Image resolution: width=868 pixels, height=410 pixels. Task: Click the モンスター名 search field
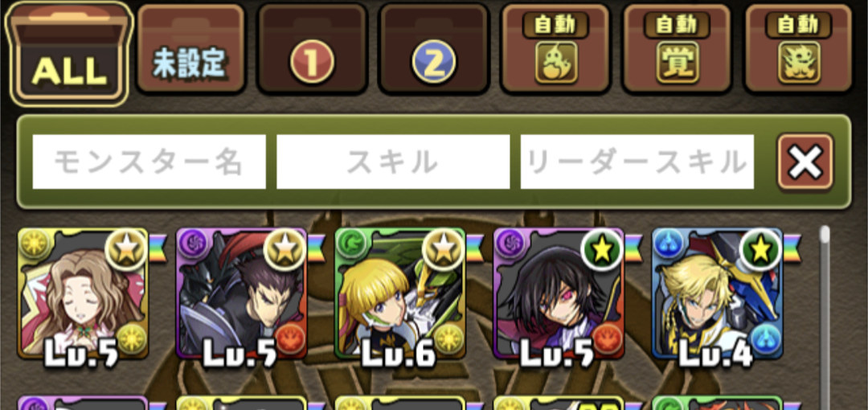149,162
